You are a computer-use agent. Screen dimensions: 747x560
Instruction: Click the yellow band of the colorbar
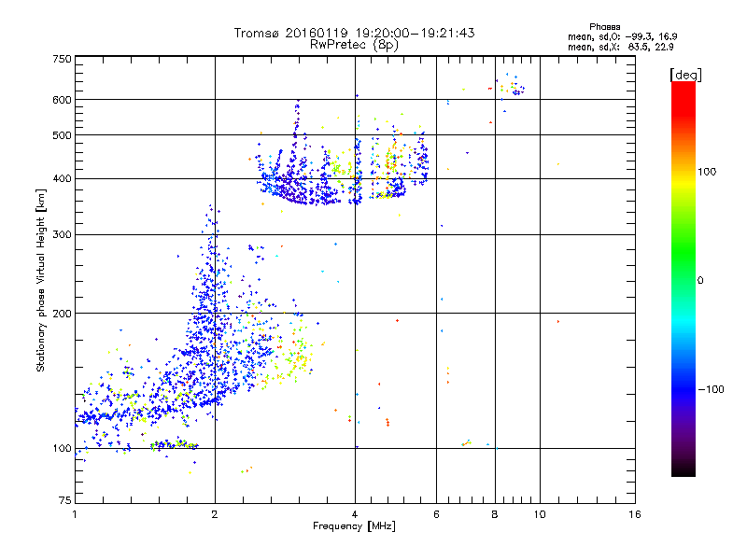(x=684, y=182)
